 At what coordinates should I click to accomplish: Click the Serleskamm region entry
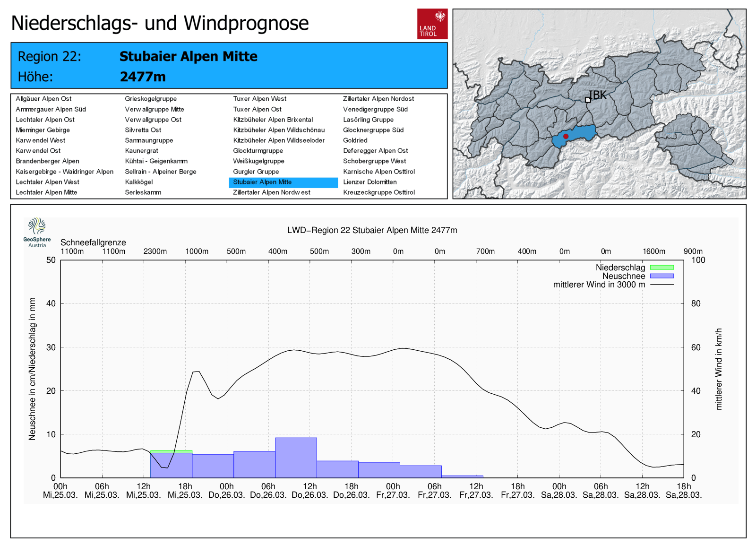143,192
